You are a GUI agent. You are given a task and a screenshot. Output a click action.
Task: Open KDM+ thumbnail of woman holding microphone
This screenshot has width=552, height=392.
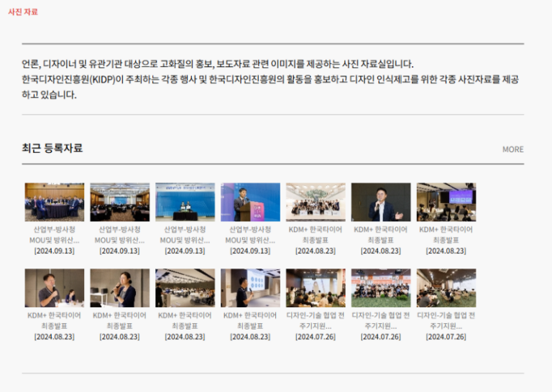(x=120, y=288)
